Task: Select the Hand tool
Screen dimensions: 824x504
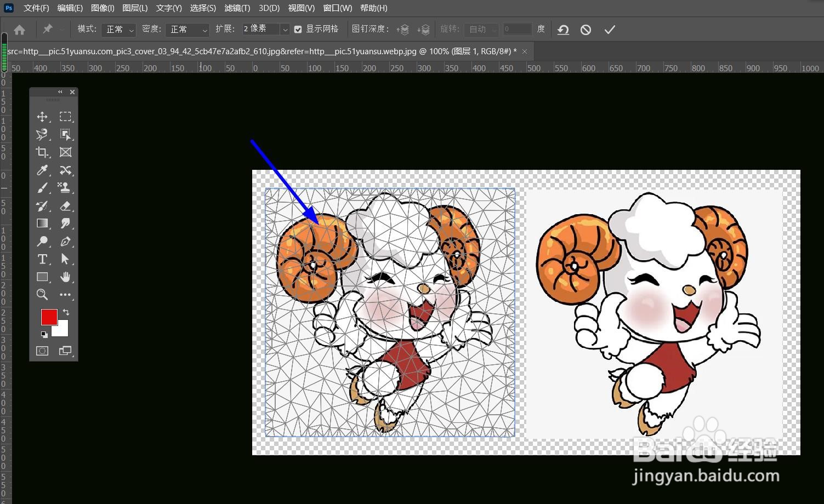Action: [x=65, y=277]
